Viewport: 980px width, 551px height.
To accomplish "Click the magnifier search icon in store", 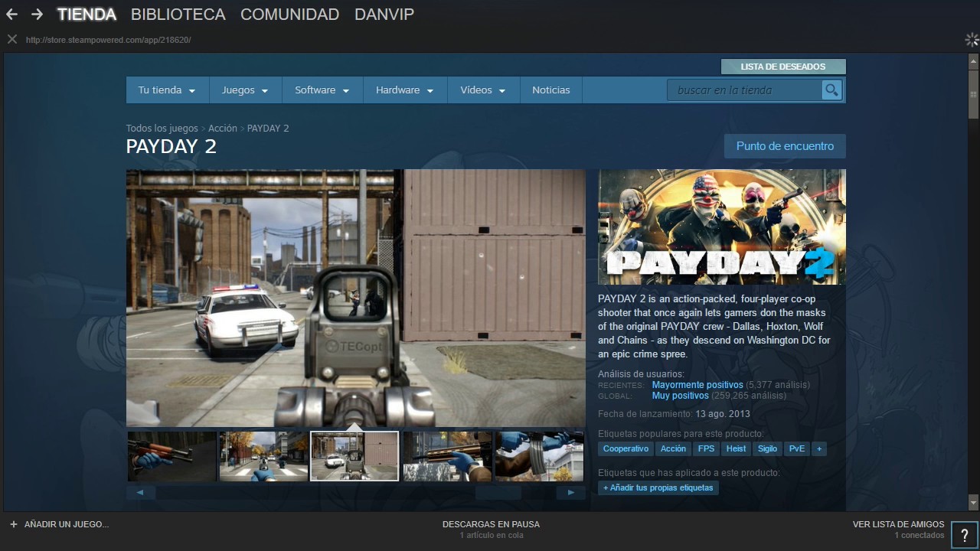I will [831, 90].
